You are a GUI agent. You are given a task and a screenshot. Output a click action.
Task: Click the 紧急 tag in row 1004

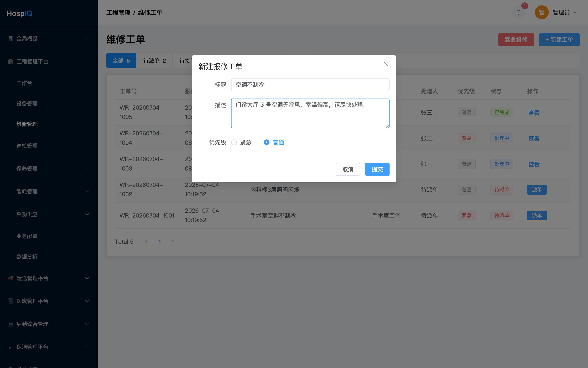(467, 138)
